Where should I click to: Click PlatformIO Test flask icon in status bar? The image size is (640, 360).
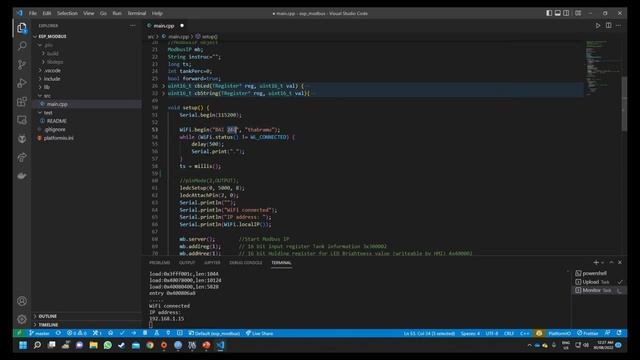tap(157, 333)
